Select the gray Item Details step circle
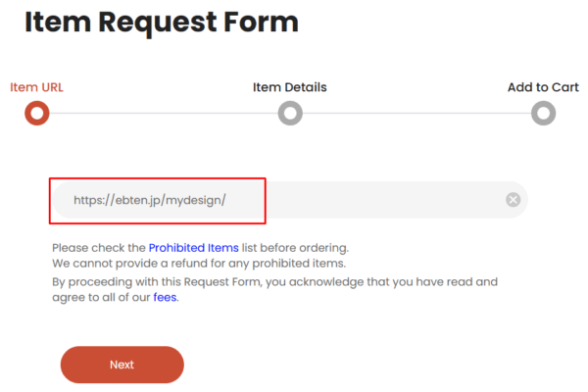The height and width of the screenshot is (392, 588). pyautogui.click(x=290, y=113)
